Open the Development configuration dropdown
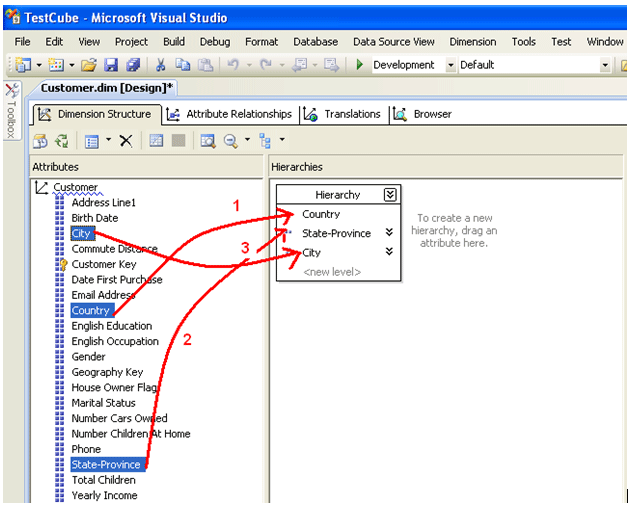 451,65
